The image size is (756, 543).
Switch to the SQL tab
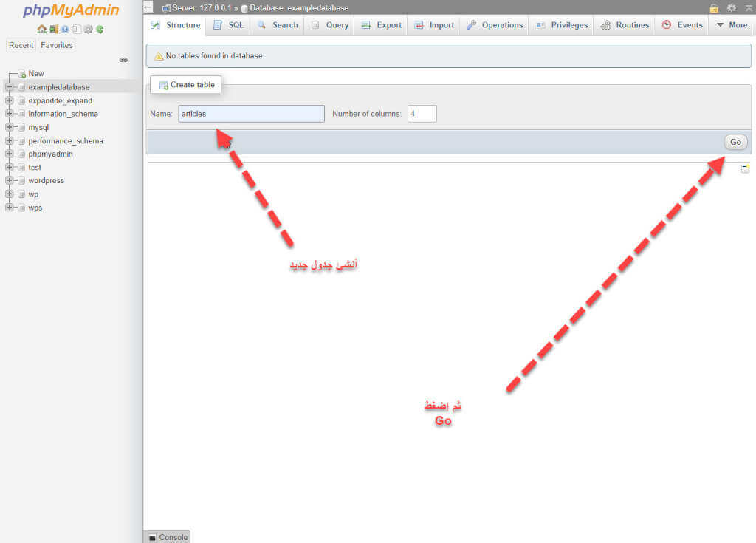click(229, 25)
